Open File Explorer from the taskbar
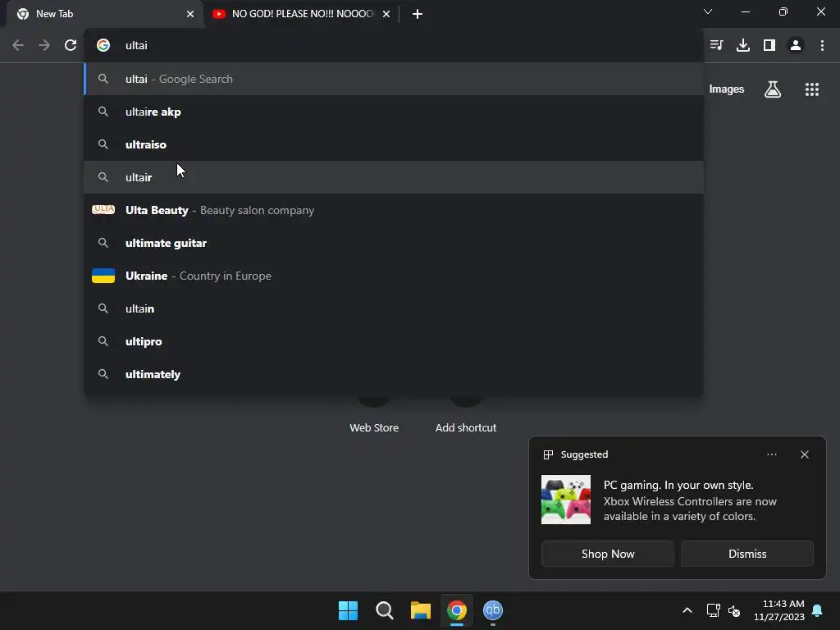This screenshot has width=840, height=630. point(421,610)
